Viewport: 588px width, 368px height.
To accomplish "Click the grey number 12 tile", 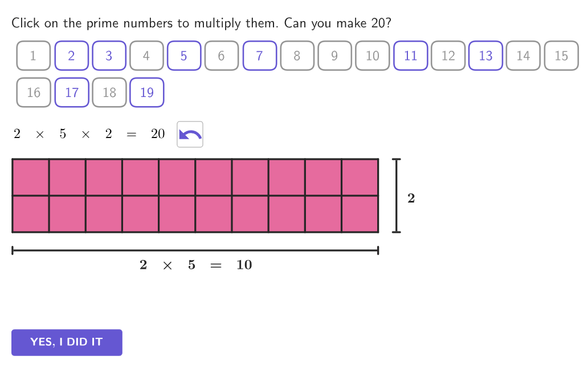I will click(448, 55).
